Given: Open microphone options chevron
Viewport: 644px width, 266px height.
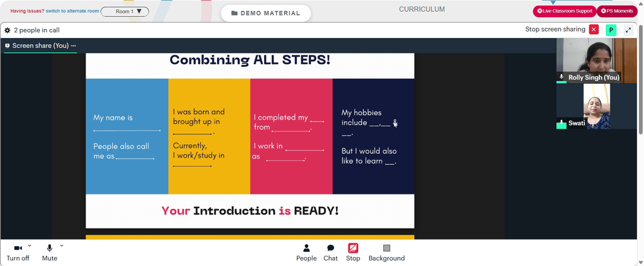Looking at the screenshot, I should pos(62,245).
